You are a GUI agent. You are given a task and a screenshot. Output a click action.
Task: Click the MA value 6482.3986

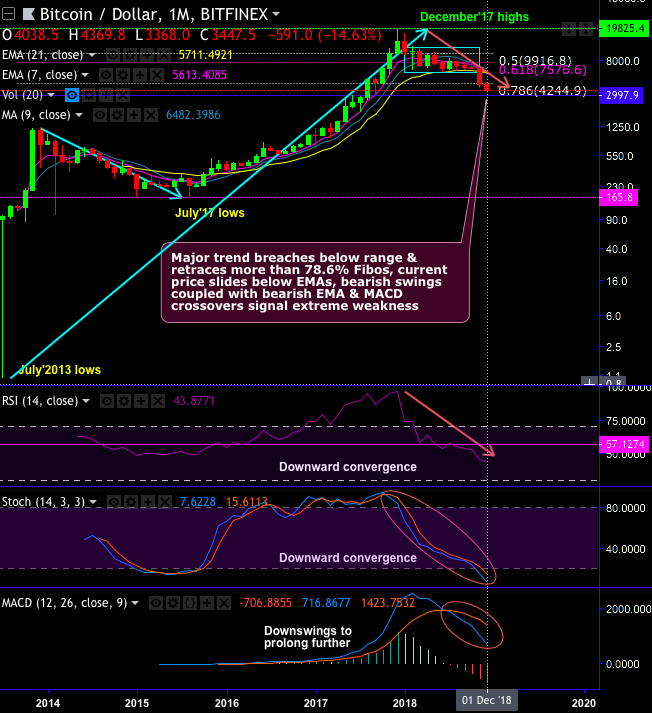click(x=193, y=115)
